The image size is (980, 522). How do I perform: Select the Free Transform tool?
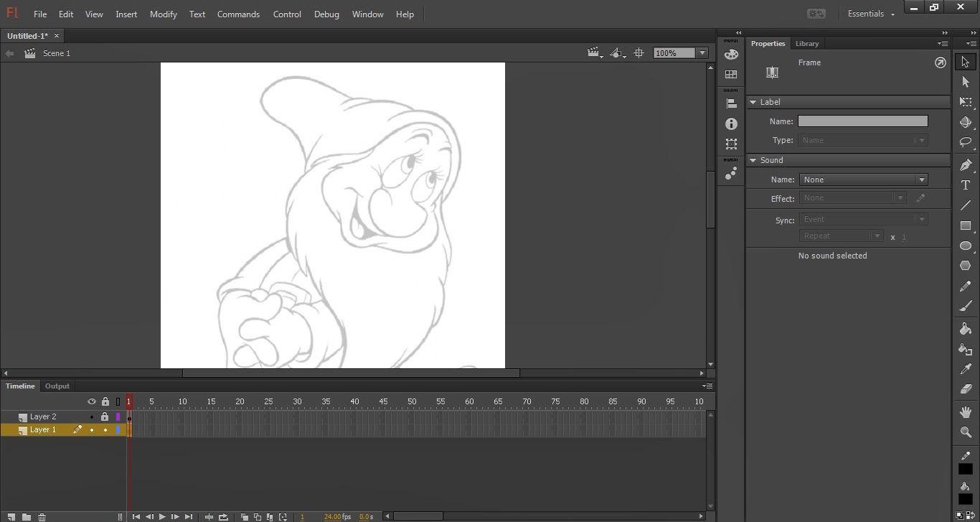[966, 102]
